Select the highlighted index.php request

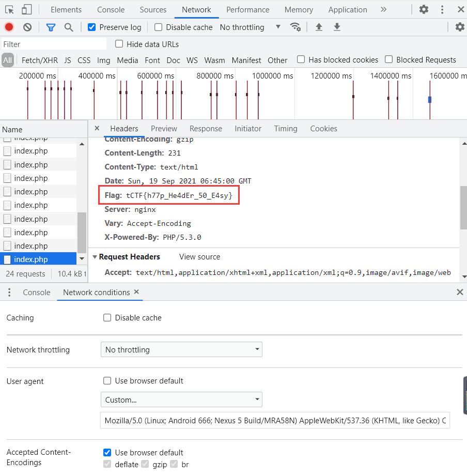[x=38, y=259]
